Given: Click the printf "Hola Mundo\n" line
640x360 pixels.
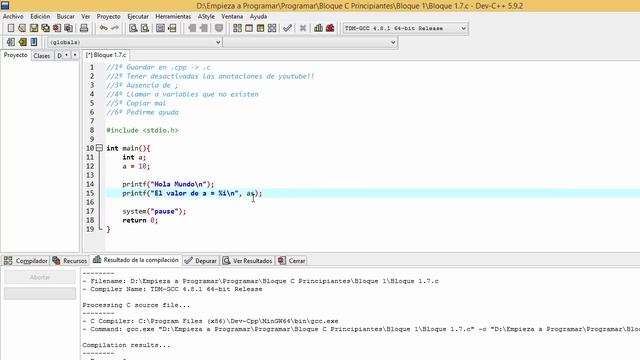Looking at the screenshot, I should pos(168,184).
